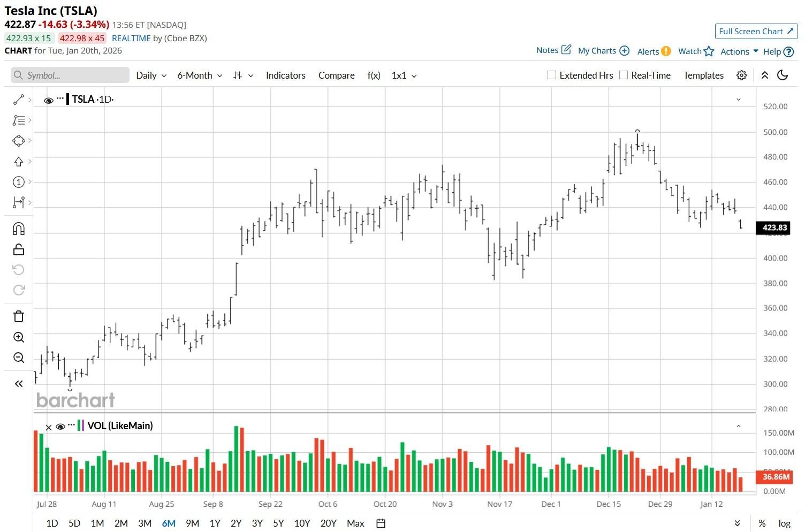Click the purple VOL color swatch

click(x=83, y=425)
